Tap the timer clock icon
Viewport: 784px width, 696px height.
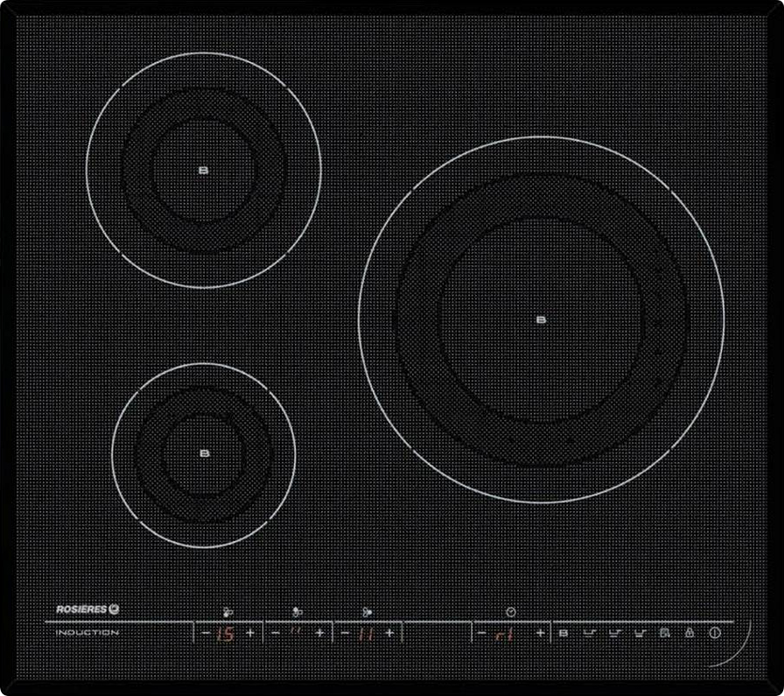[510, 612]
